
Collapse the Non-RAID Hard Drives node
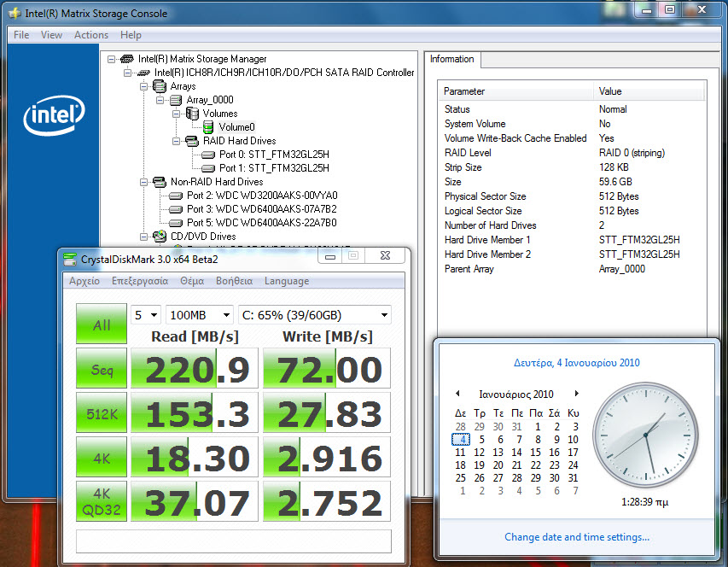(144, 182)
